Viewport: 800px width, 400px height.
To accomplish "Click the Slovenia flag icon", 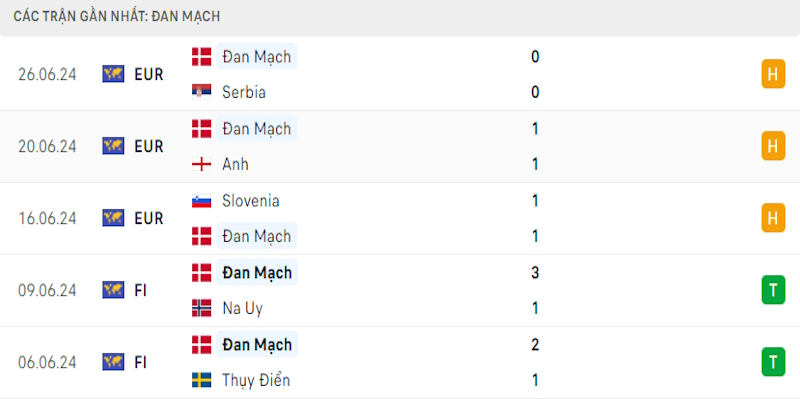I will (202, 201).
